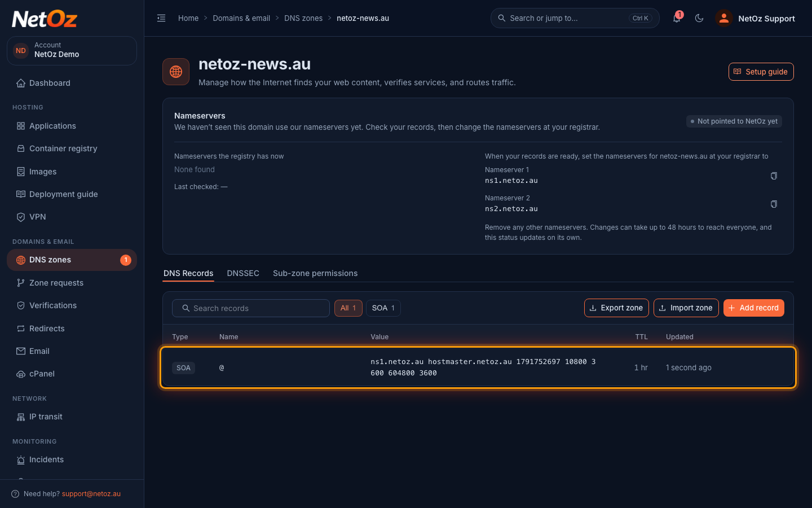Open Redirects page
The height and width of the screenshot is (508, 812).
click(x=72, y=329)
